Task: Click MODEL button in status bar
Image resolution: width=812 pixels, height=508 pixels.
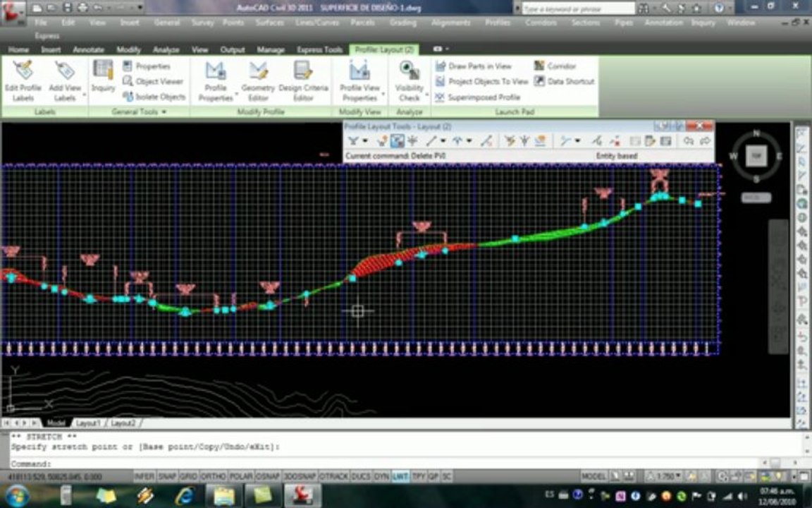Action: coord(593,476)
